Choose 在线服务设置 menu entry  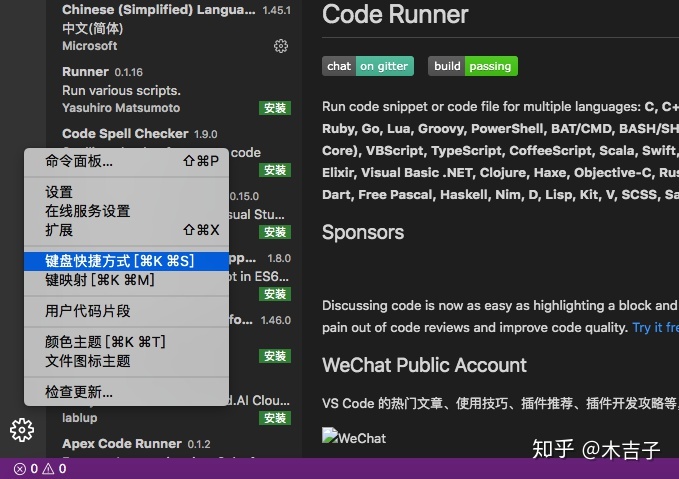click(x=126, y=211)
